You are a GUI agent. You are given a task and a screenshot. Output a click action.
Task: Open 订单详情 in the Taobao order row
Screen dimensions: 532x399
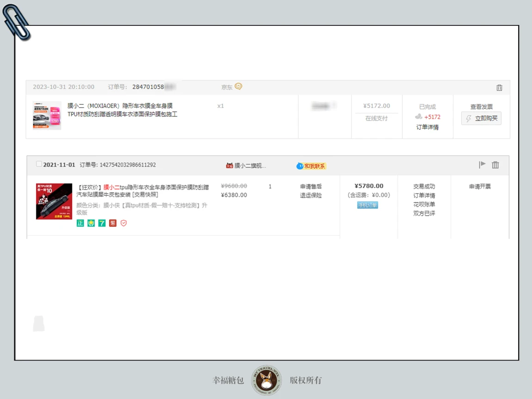click(424, 195)
